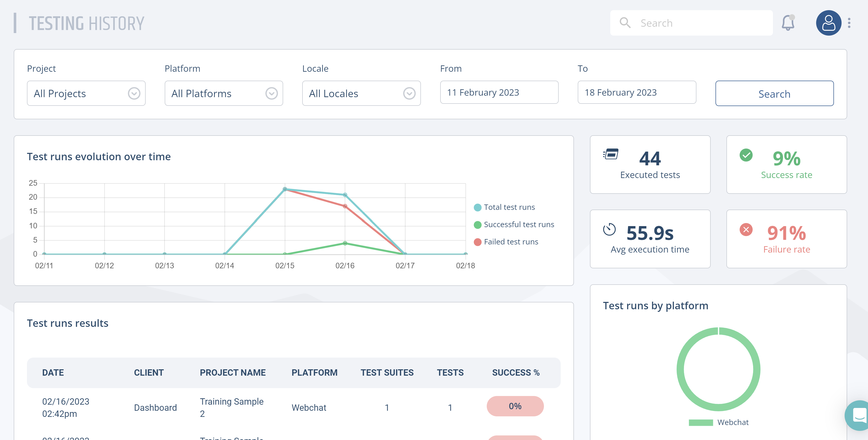This screenshot has width=868, height=440.
Task: Click the avg execution time clock icon
Action: (609, 230)
